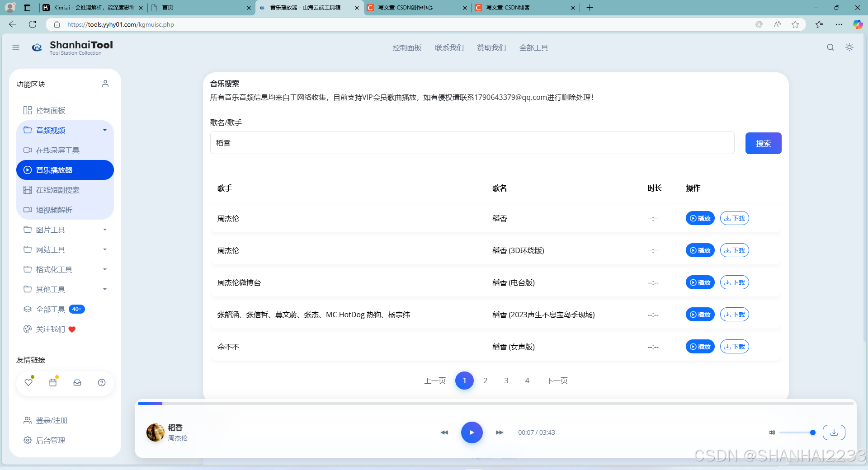Click the browser address bar URL
The height and width of the screenshot is (470, 868).
coord(121,24)
